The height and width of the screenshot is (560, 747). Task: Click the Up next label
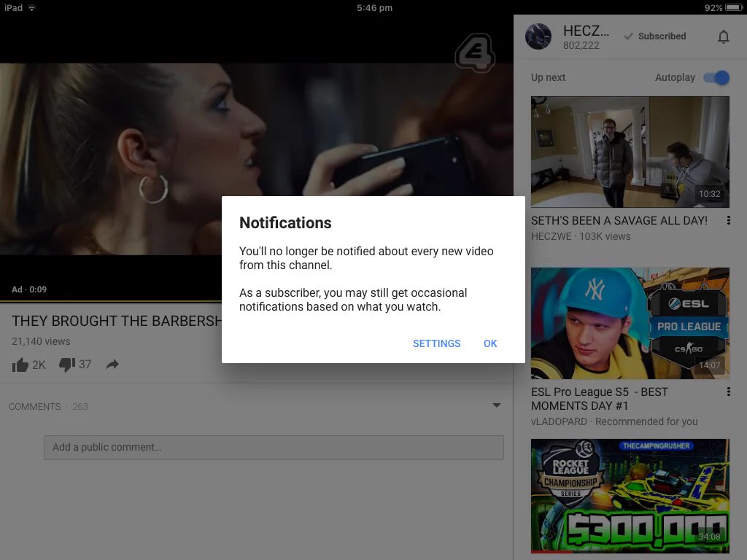(548, 77)
